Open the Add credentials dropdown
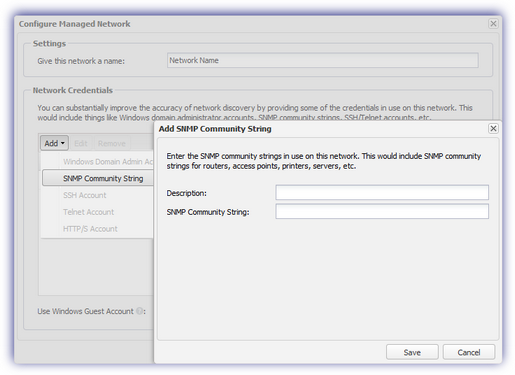The width and height of the screenshot is (515, 375). click(x=55, y=143)
